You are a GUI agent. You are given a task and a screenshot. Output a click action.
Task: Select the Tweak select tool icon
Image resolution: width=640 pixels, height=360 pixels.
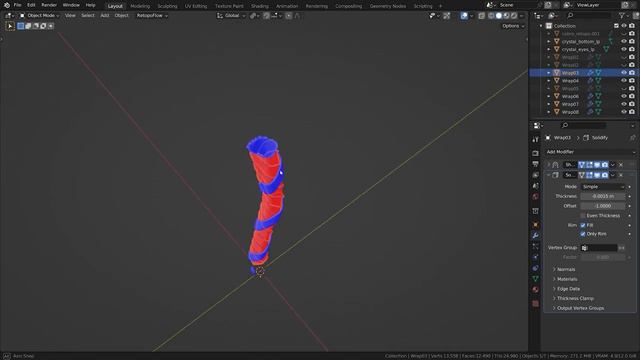(10, 26)
